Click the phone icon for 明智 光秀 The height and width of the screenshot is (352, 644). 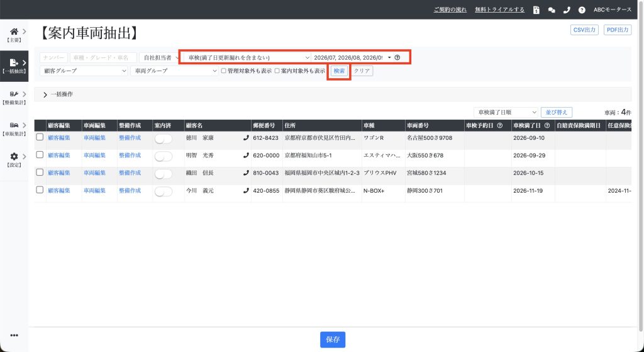[x=246, y=156]
